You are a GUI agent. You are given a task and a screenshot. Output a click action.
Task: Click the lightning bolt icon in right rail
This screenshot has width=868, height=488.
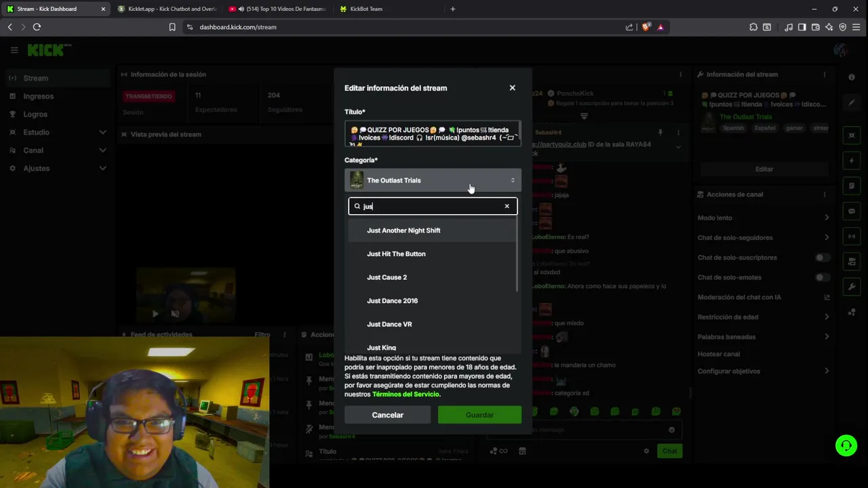pyautogui.click(x=852, y=161)
